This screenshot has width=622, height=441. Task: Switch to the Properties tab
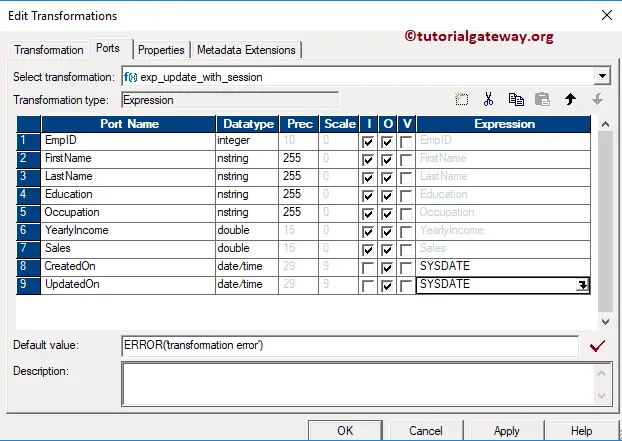tap(161, 50)
